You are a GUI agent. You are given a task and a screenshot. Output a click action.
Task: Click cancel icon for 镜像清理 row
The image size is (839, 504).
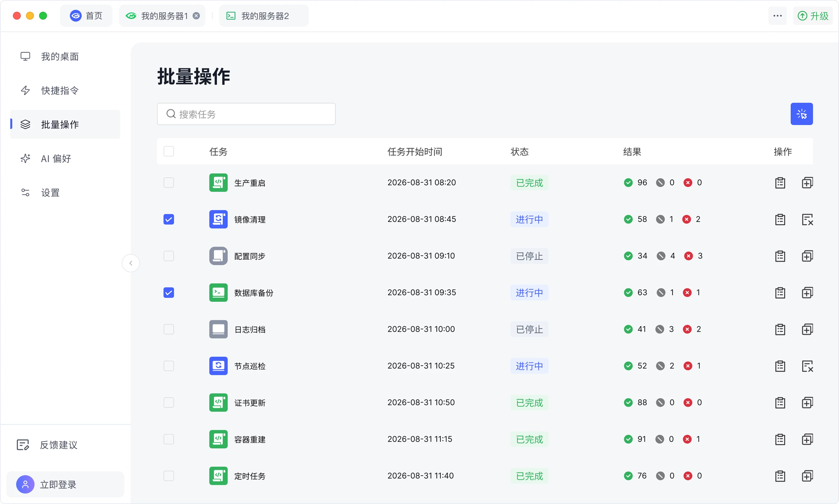point(807,220)
